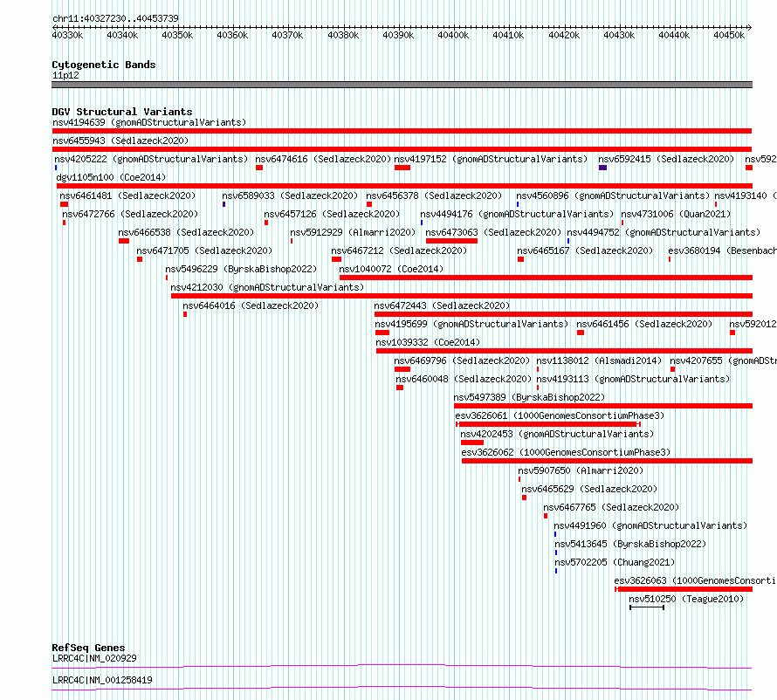Select the nsv6472443 (Sedlazeck2020) label
Image resolution: width=777 pixels, height=700 pixels.
coord(442,305)
